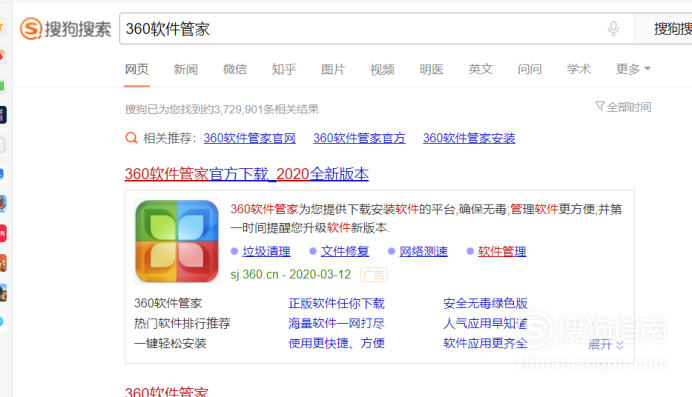Click the 使用更快捷、方便 link
The image size is (692, 397).
(337, 343)
